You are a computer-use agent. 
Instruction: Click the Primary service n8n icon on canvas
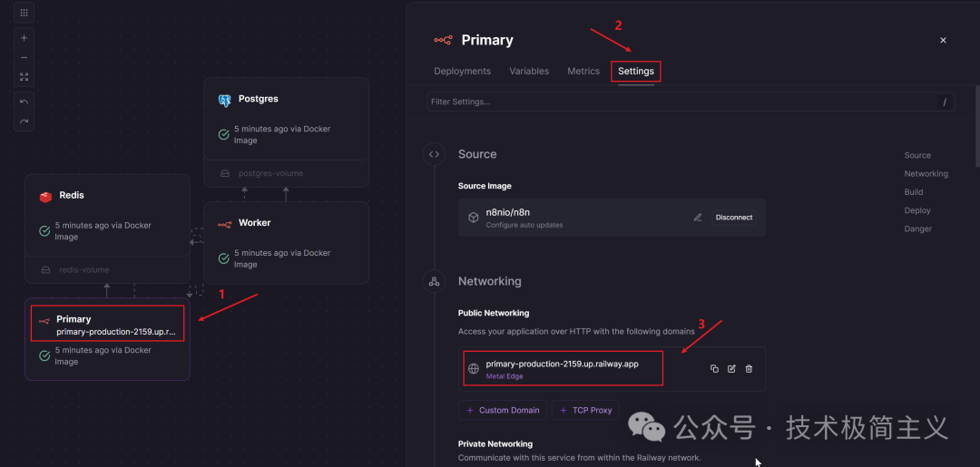(x=44, y=321)
